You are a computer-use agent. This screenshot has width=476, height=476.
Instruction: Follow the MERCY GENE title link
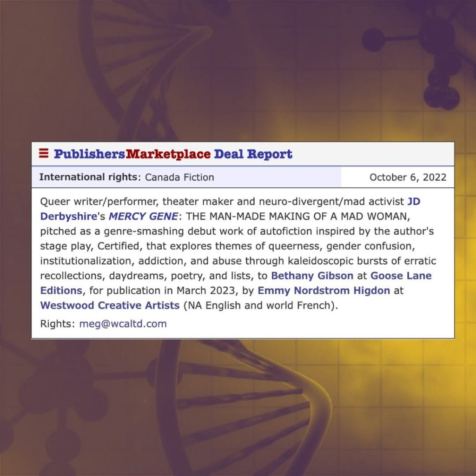click(x=143, y=216)
